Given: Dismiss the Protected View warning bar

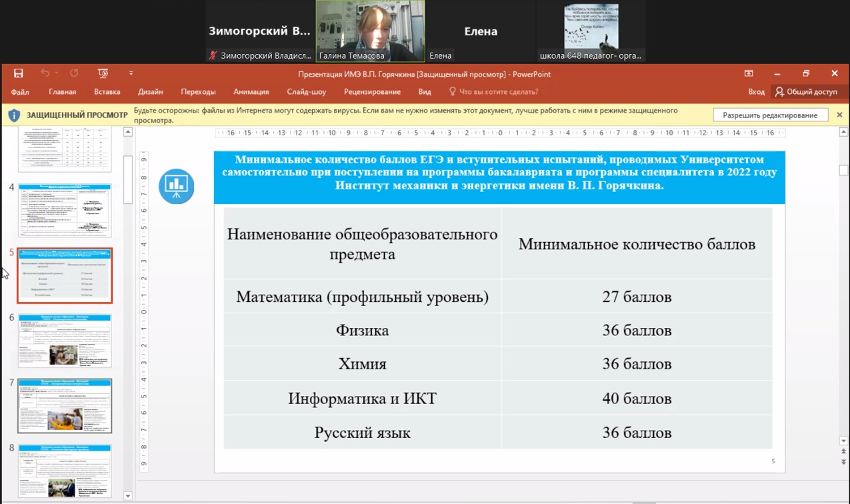Looking at the screenshot, I should coord(839,115).
